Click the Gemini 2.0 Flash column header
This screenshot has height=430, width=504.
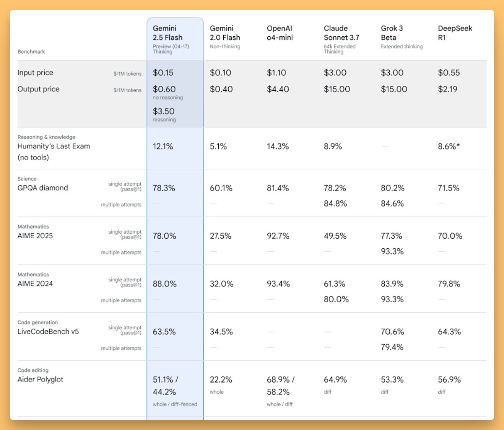pyautogui.click(x=225, y=33)
